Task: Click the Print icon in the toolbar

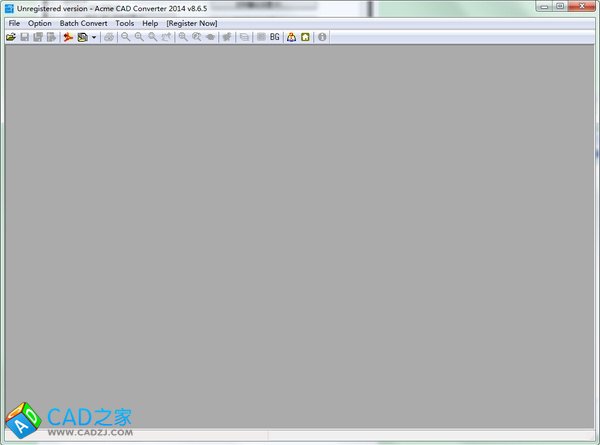Action: [x=108, y=37]
